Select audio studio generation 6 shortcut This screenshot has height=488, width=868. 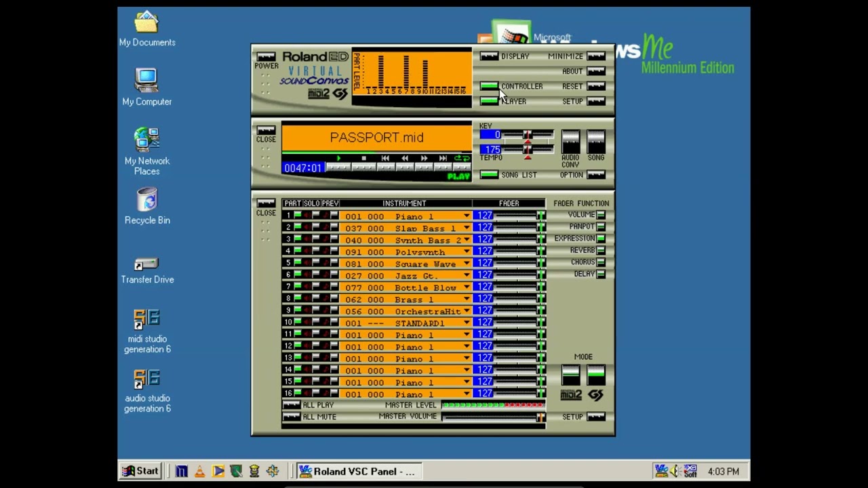[x=147, y=390]
